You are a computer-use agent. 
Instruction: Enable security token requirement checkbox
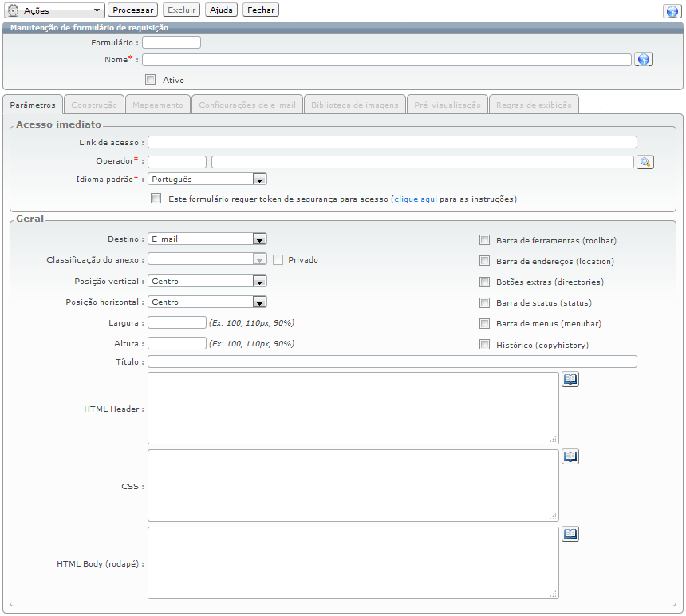pos(156,198)
